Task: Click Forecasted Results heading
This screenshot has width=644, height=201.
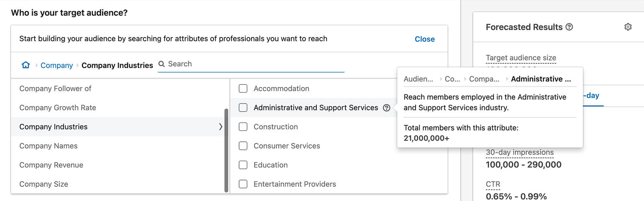Action: pyautogui.click(x=524, y=27)
